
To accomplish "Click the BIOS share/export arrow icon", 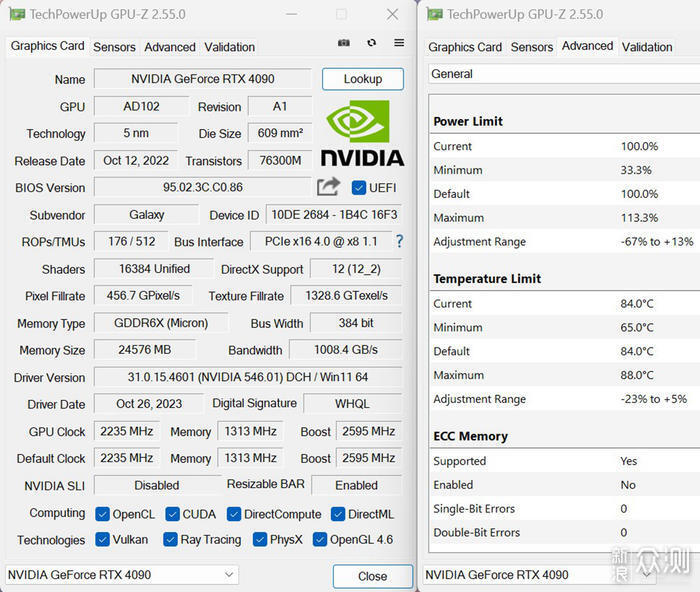I will click(329, 187).
